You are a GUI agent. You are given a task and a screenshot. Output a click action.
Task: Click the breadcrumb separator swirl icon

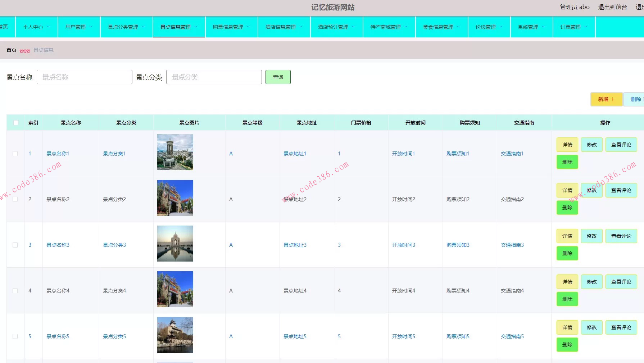tap(25, 50)
